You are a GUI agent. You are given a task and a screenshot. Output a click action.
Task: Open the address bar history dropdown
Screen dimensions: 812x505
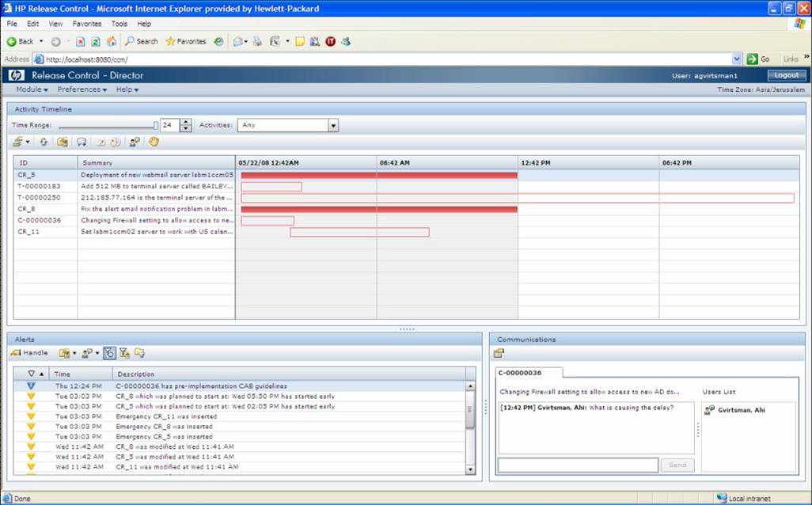[x=736, y=59]
